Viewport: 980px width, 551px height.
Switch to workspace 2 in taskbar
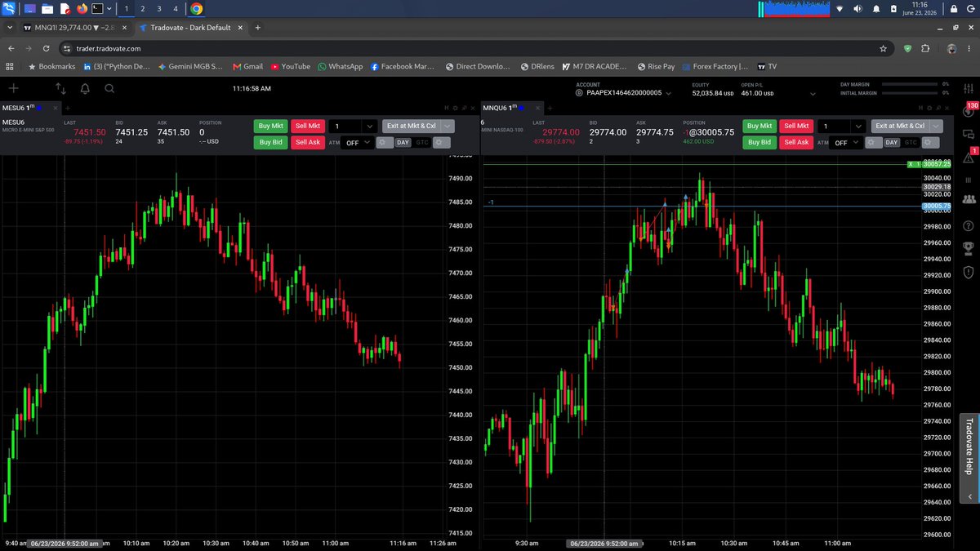(x=142, y=9)
